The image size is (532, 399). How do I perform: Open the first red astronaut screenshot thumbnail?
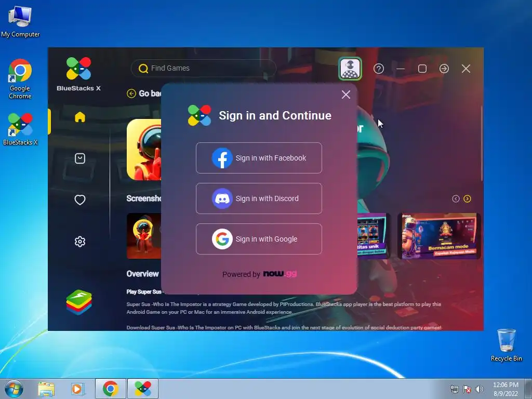coord(144,236)
